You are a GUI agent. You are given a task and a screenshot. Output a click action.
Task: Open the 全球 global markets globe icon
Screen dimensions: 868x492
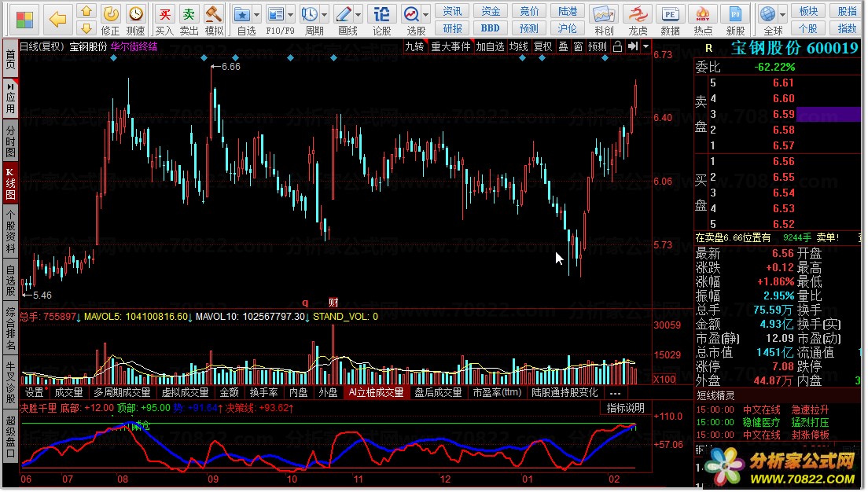[x=768, y=14]
